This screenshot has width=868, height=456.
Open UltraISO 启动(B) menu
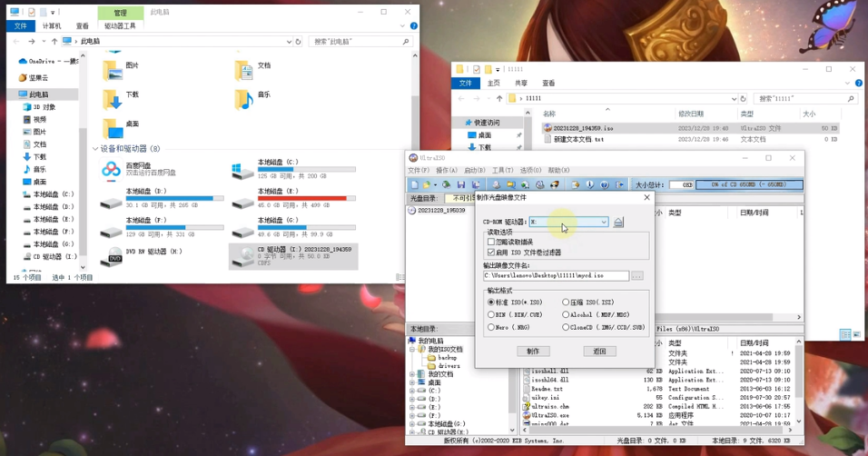click(475, 171)
